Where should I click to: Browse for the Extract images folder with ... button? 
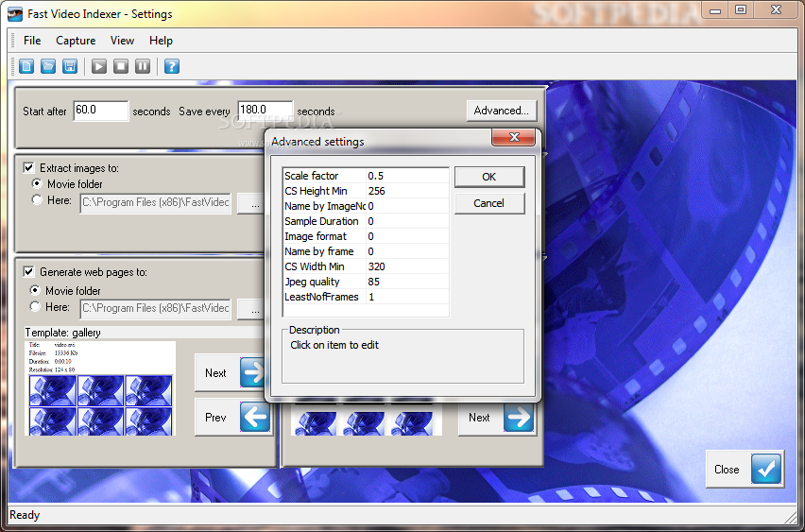tap(251, 204)
